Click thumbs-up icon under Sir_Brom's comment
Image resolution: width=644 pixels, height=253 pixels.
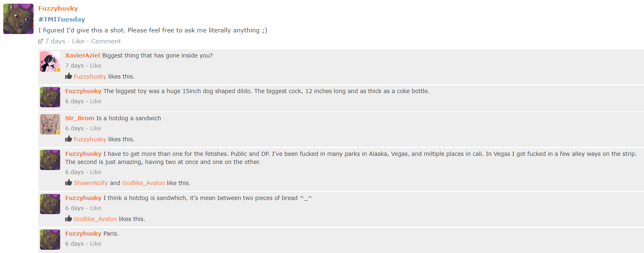69,139
